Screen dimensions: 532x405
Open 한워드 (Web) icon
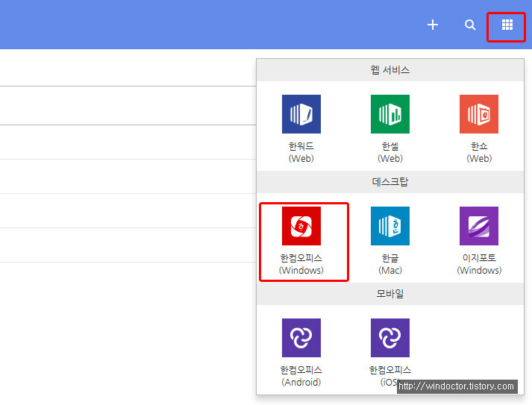tap(301, 114)
